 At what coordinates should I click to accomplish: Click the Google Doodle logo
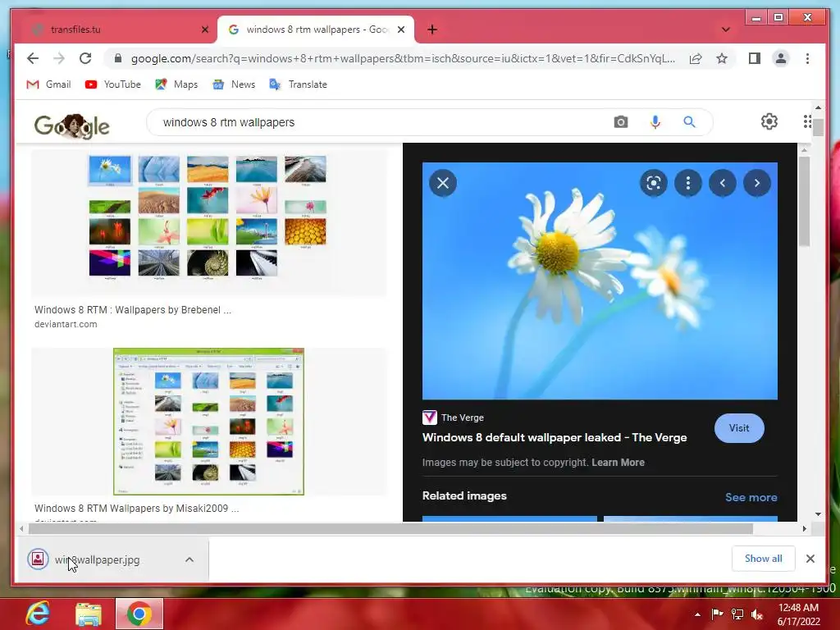pos(72,126)
